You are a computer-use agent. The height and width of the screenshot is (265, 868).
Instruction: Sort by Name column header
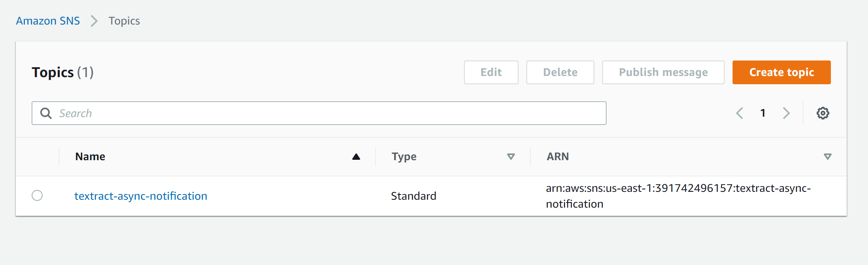tap(90, 157)
